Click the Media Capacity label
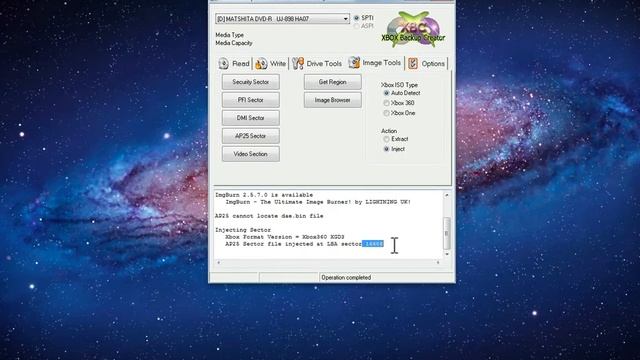 point(234,43)
